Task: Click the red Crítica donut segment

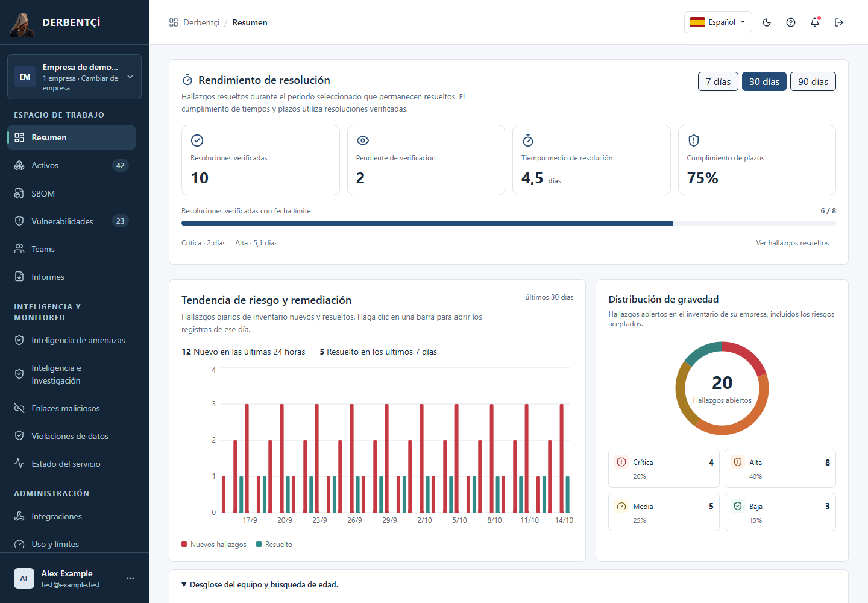Action: pos(746,356)
